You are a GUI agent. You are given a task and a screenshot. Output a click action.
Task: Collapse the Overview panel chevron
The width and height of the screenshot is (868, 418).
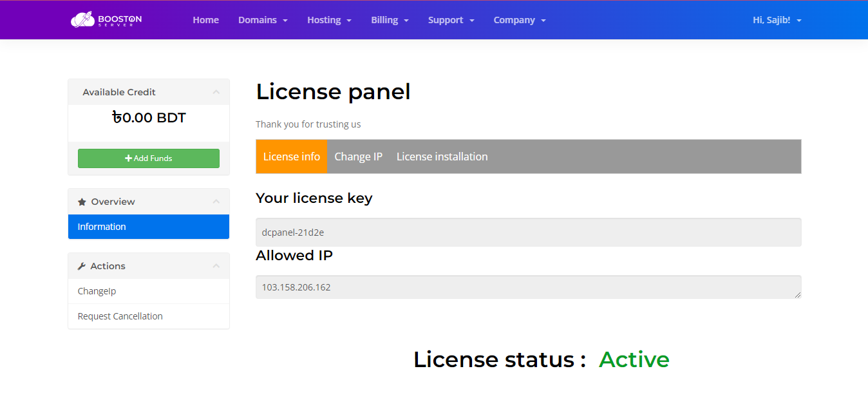click(216, 202)
